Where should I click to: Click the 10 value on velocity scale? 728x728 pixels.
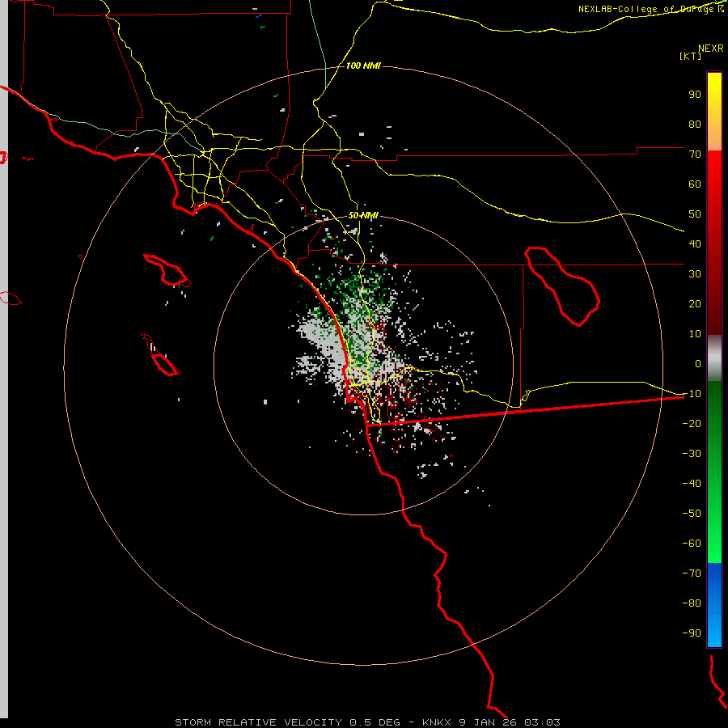click(x=695, y=334)
